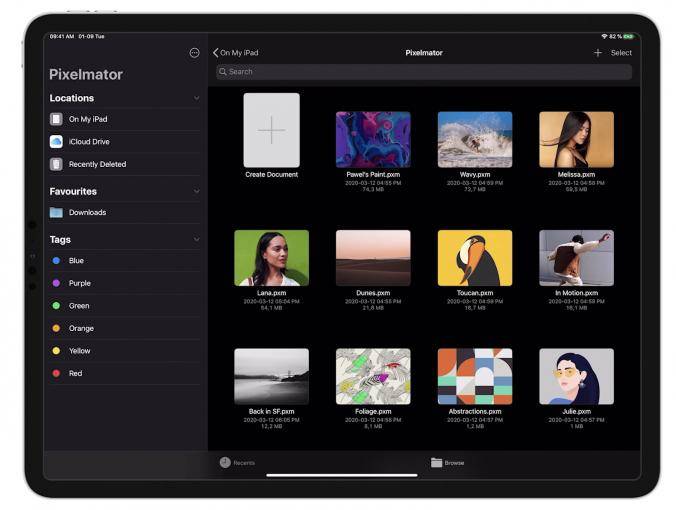The width and height of the screenshot is (676, 510).
Task: Click the Dunes.pxm file name
Action: tap(373, 293)
